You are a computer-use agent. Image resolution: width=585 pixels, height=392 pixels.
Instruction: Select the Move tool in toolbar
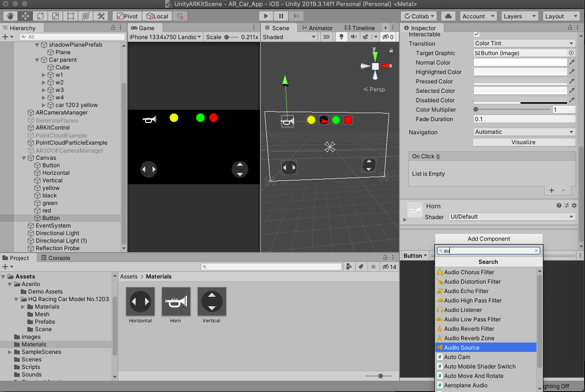[x=25, y=16]
